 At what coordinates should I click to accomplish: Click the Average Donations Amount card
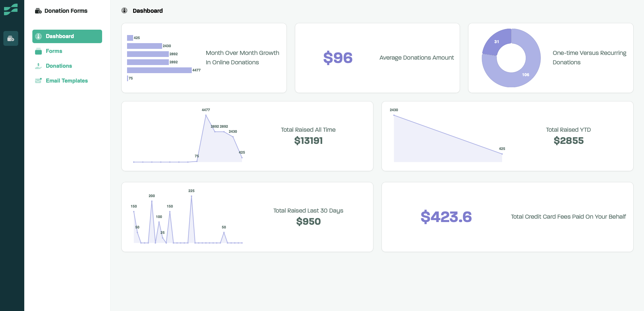point(377,58)
